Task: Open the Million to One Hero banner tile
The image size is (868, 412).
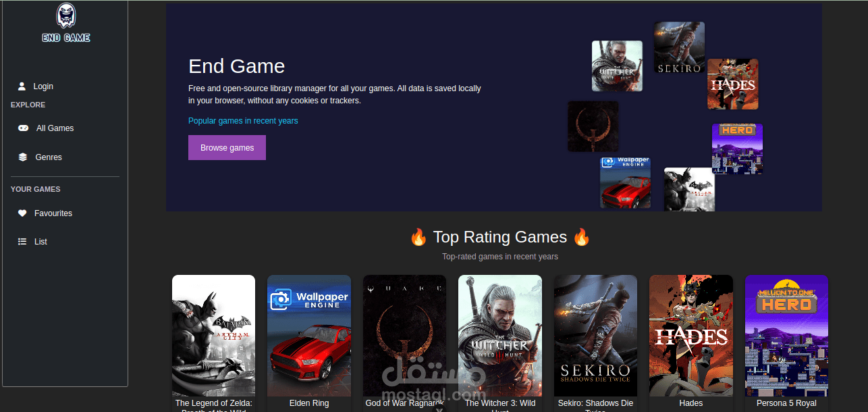Action: point(737,149)
